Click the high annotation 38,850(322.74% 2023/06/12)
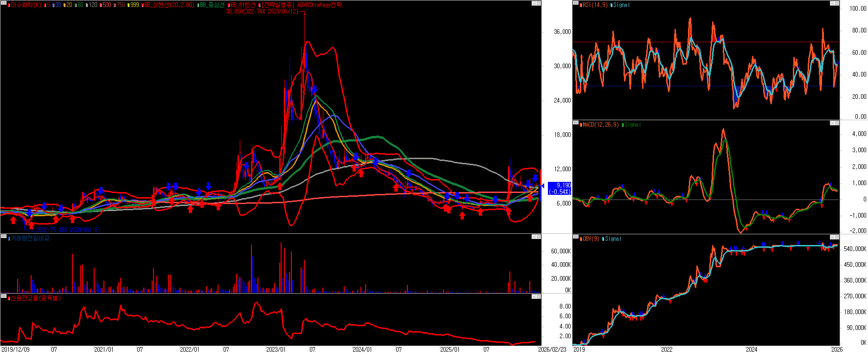Image resolution: width=868 pixels, height=354 pixels. click(x=262, y=12)
